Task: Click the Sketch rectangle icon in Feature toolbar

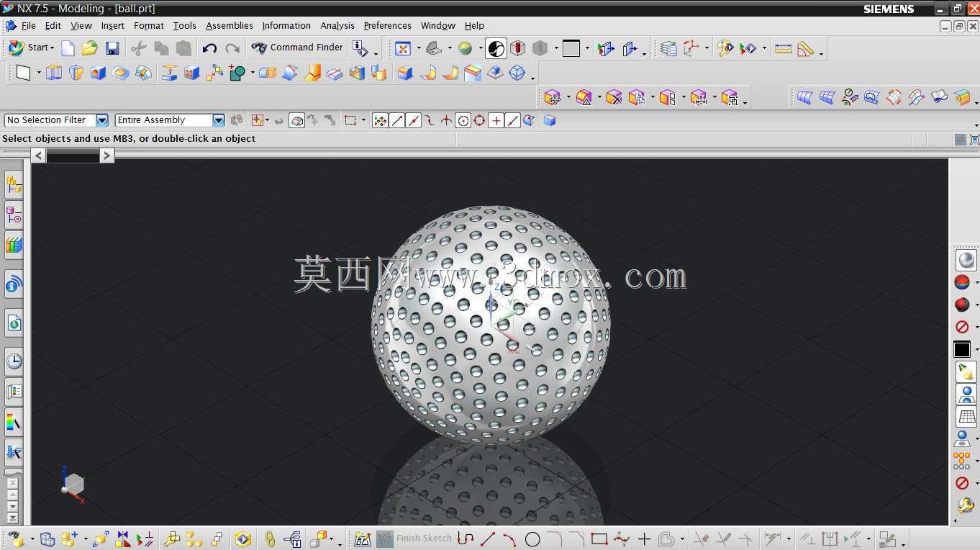Action: 24,73
